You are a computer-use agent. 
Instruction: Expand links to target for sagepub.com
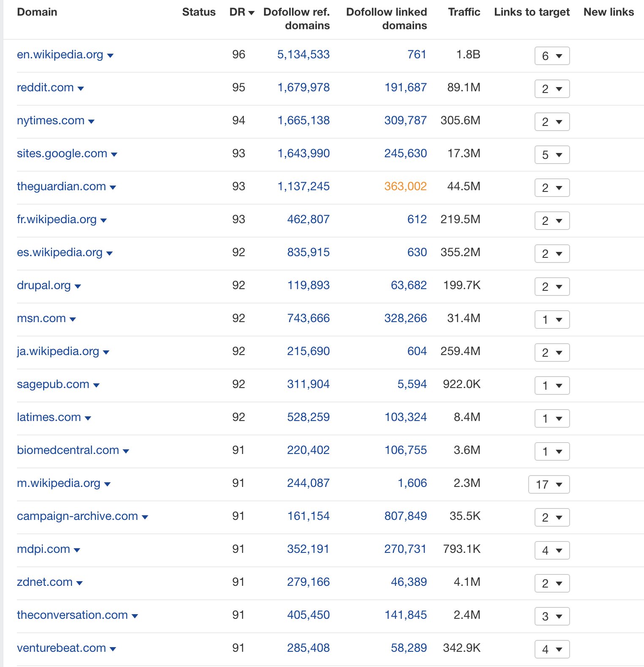[x=552, y=385]
